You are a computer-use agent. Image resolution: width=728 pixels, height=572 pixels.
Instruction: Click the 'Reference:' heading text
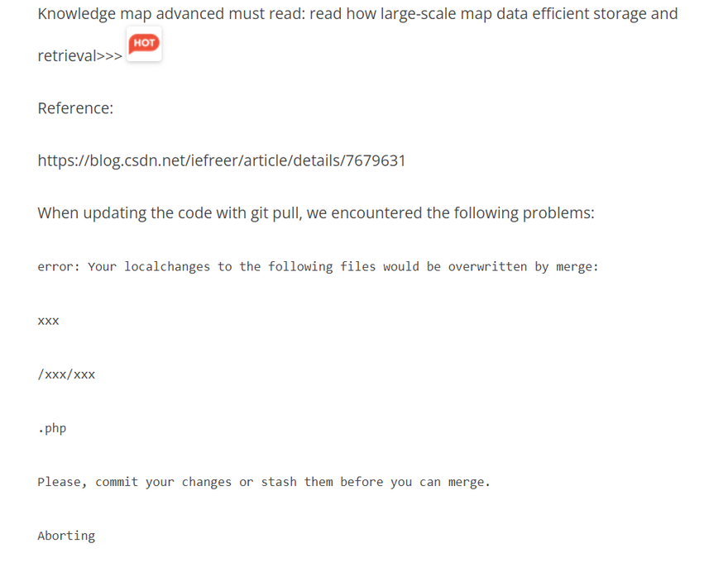click(x=75, y=108)
